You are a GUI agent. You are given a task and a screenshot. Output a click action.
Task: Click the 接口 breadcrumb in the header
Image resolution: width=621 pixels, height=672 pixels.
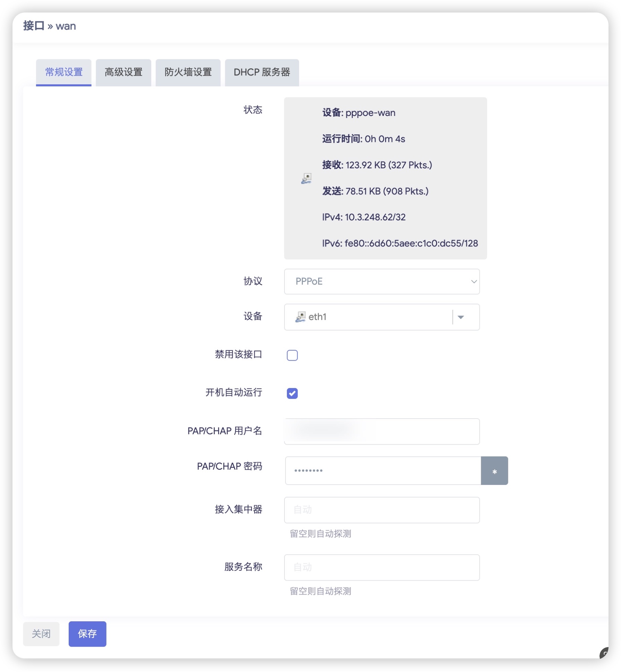[34, 26]
